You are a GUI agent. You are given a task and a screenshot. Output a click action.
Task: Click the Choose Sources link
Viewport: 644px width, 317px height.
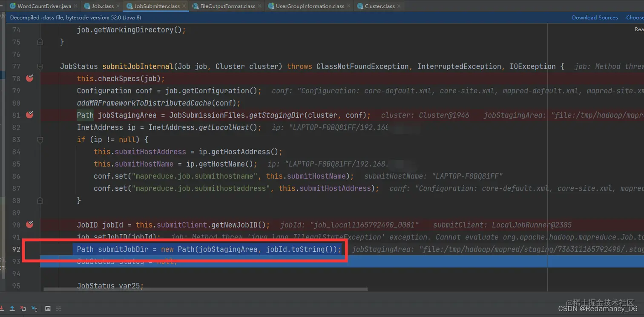point(635,17)
